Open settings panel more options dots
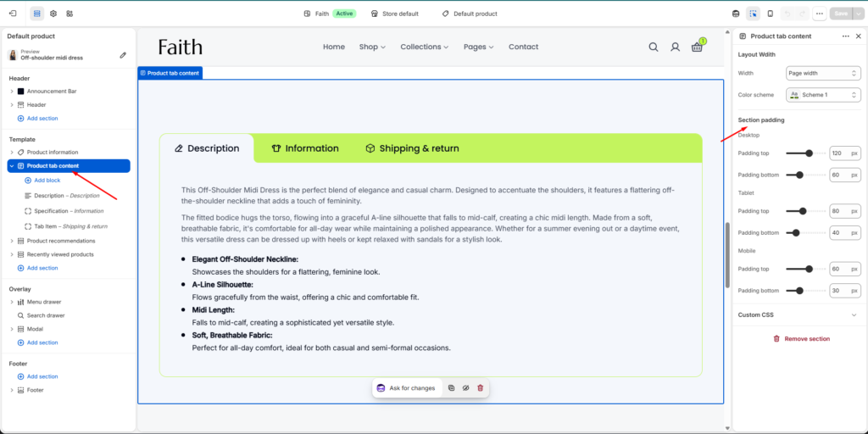 845,36
